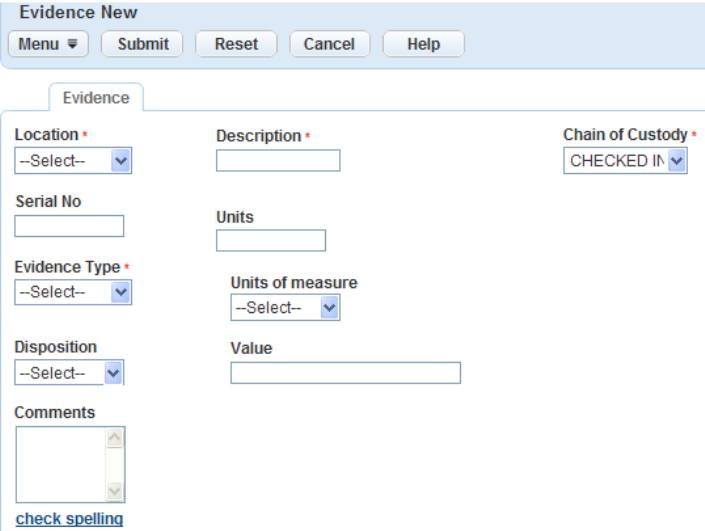Open the Units of measure dropdown
This screenshot has height=531, width=705.
click(x=285, y=308)
